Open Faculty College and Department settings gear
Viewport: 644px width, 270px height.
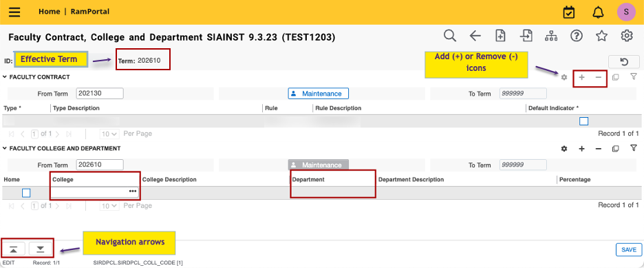(x=564, y=149)
